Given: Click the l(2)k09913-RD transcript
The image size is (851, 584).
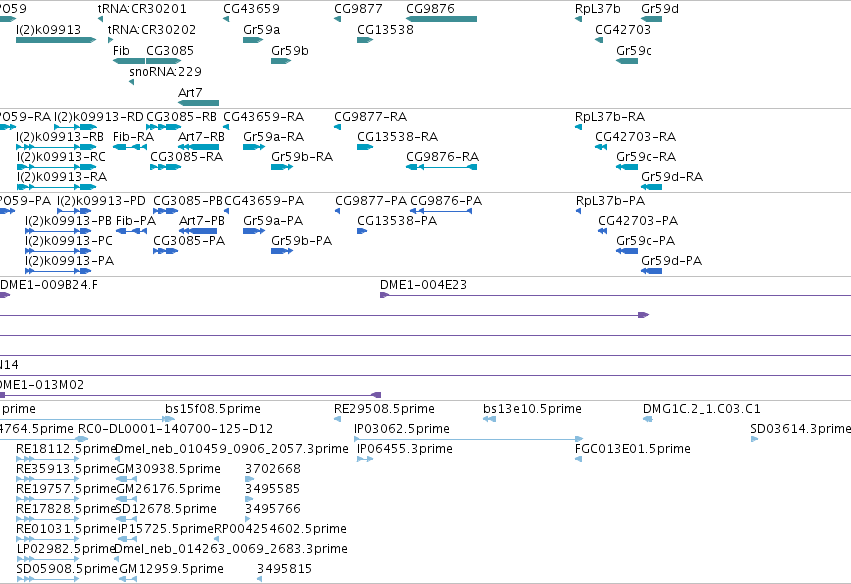Looking at the screenshot, I should tap(75, 127).
